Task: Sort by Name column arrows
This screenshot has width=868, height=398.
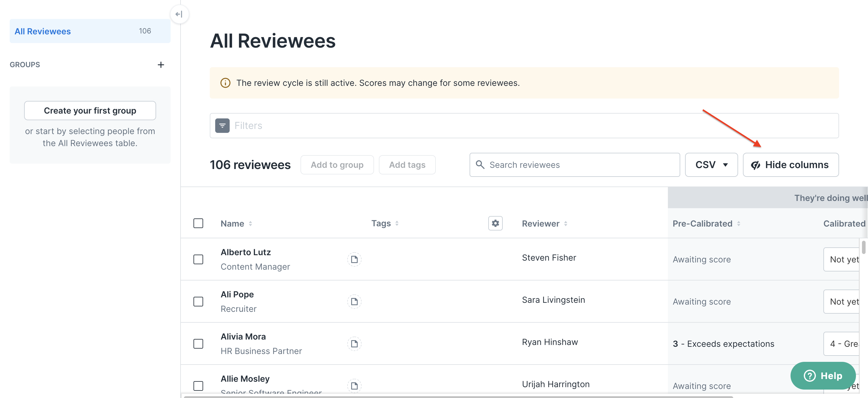Action: (250, 224)
